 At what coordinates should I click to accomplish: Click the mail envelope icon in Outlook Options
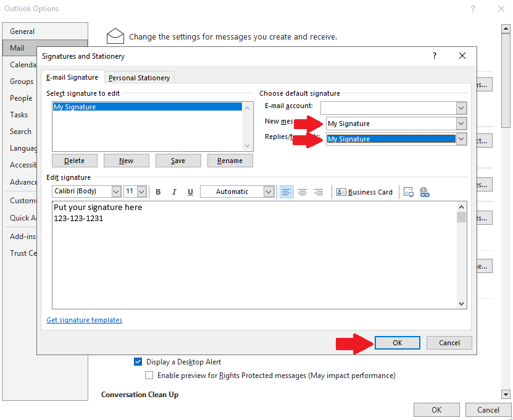pos(115,36)
